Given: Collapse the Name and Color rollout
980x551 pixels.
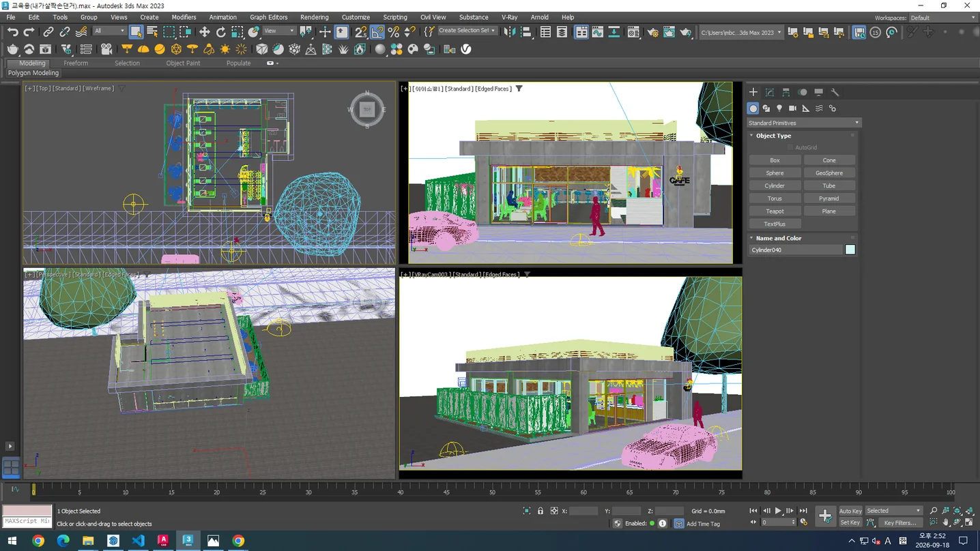Looking at the screenshot, I should [x=779, y=238].
